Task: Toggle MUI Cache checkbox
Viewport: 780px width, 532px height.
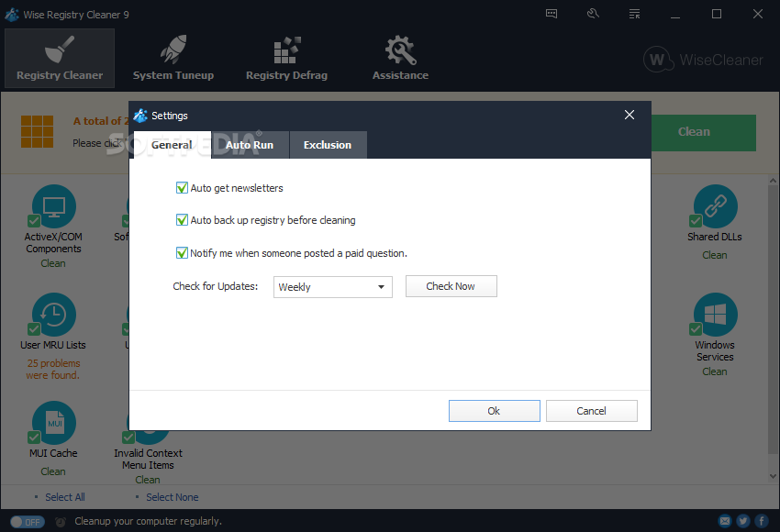Action: pyautogui.click(x=34, y=437)
